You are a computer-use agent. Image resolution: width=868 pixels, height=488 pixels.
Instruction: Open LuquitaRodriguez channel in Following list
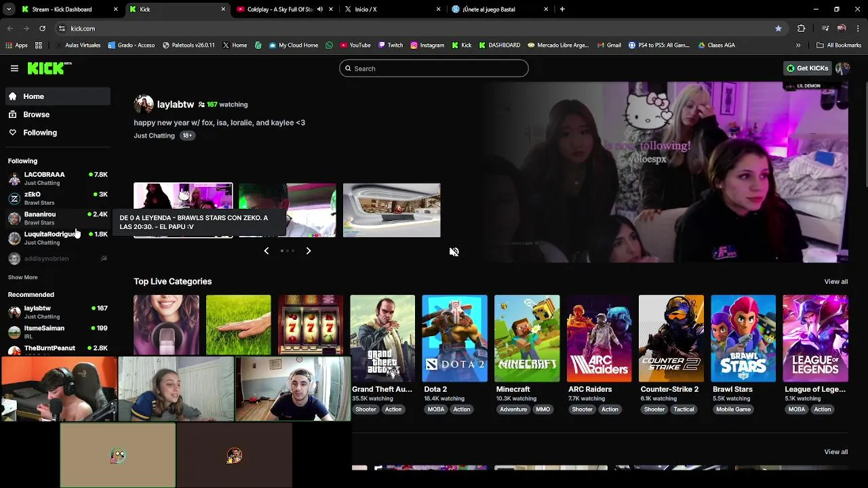pyautogui.click(x=58, y=238)
